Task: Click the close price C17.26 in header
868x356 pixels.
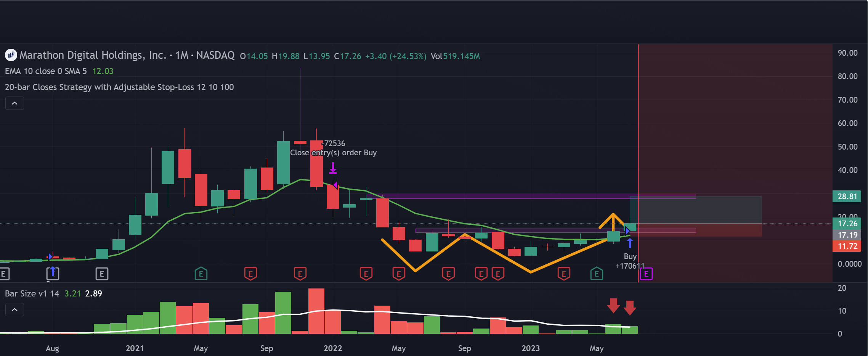Action: click(x=348, y=56)
